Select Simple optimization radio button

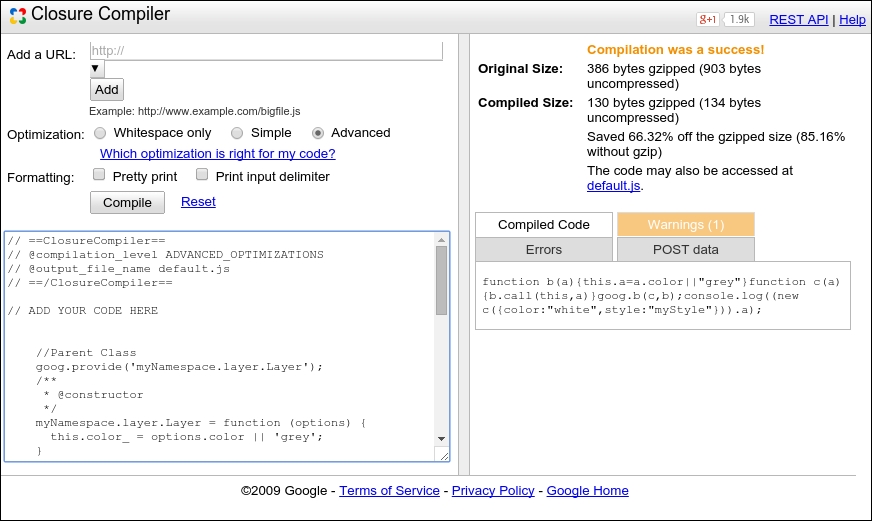point(237,133)
